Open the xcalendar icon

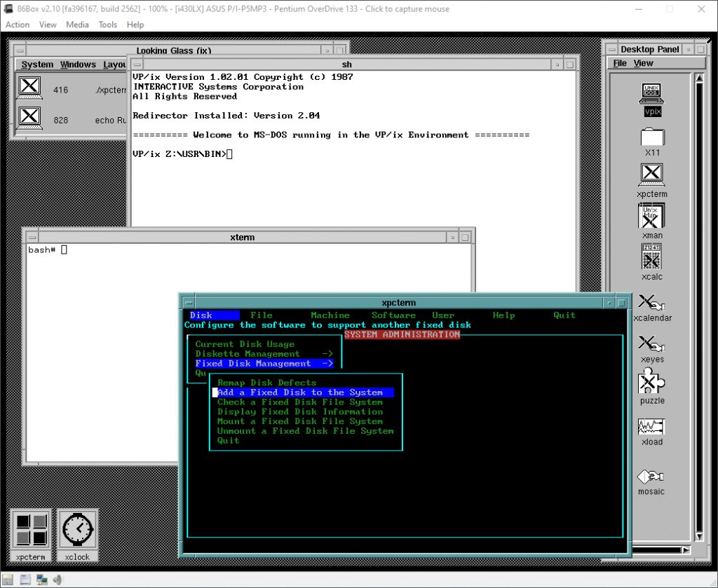(x=651, y=300)
